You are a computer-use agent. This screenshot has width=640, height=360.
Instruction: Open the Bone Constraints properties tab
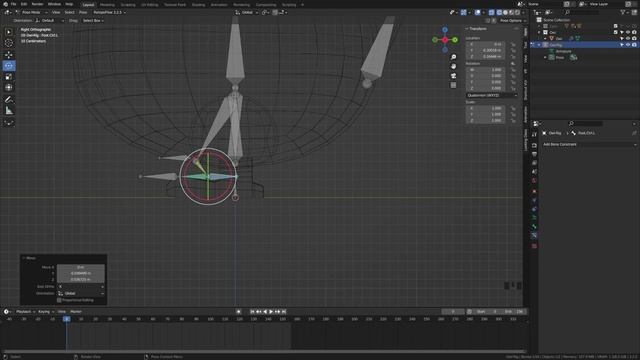(x=534, y=236)
